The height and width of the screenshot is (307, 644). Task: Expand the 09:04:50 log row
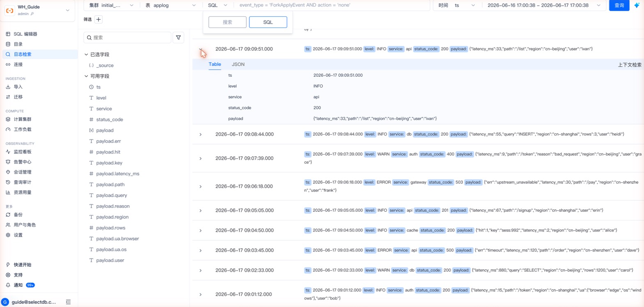click(200, 230)
